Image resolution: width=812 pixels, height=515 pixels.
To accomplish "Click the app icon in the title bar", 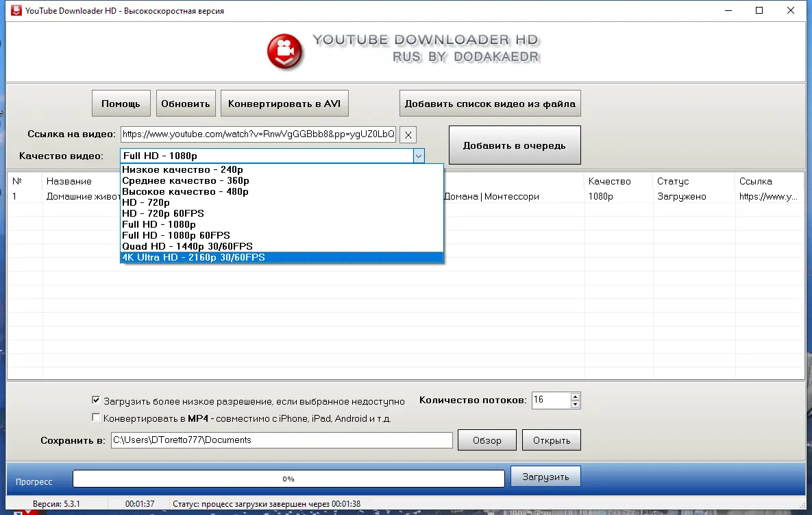I will (x=16, y=10).
